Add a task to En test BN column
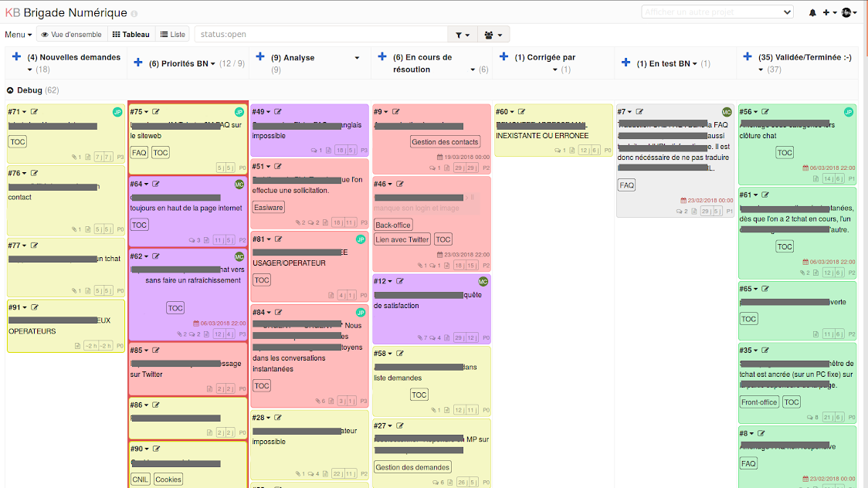 626,63
